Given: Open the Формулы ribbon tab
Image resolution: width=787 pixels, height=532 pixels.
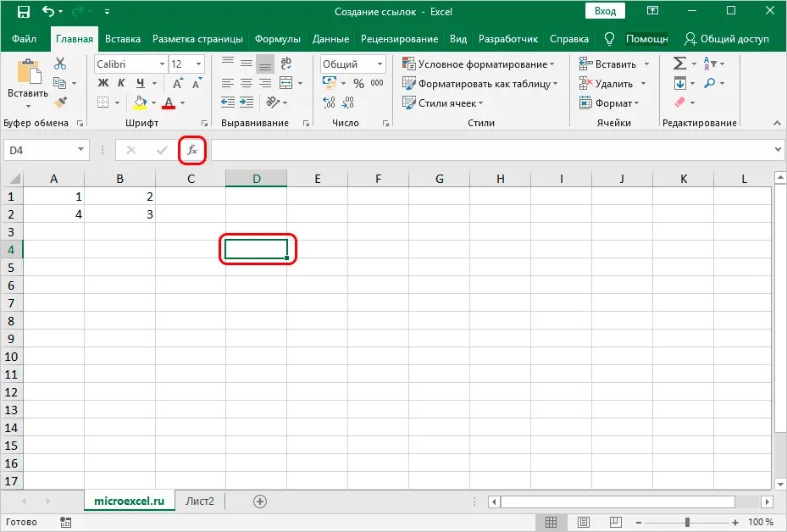Looking at the screenshot, I should click(x=278, y=39).
